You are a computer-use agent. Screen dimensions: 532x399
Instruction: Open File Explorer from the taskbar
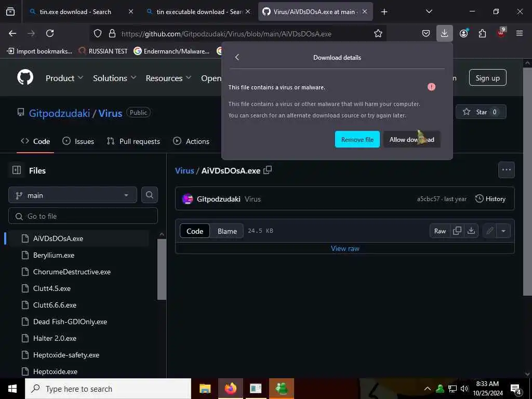[205, 389]
